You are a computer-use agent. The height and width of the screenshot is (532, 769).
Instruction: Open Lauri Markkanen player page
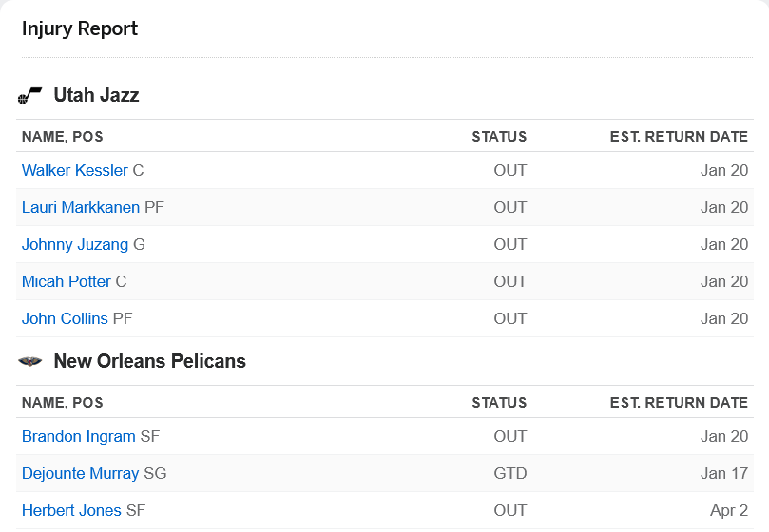coord(81,207)
